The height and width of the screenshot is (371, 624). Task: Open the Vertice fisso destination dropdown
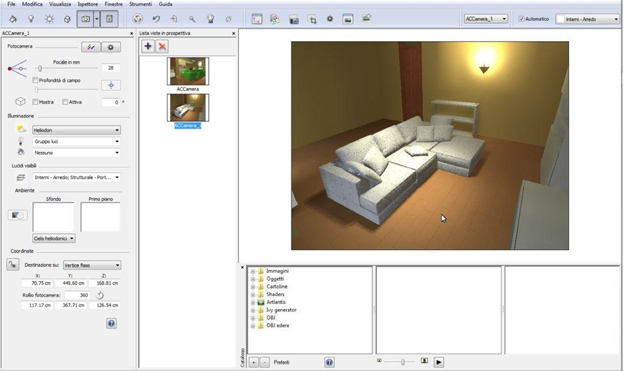tap(92, 265)
